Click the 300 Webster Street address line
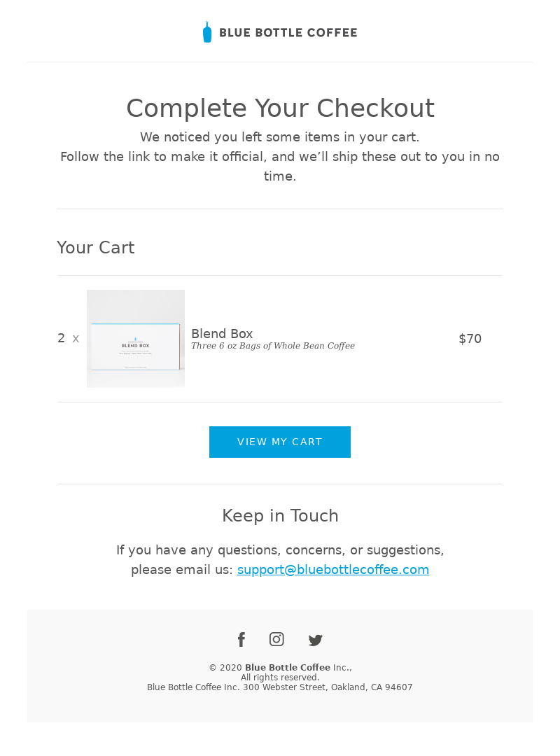 click(x=280, y=687)
